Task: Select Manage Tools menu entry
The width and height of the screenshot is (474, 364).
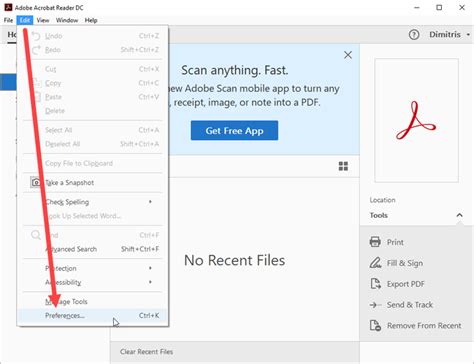Action: click(x=93, y=302)
